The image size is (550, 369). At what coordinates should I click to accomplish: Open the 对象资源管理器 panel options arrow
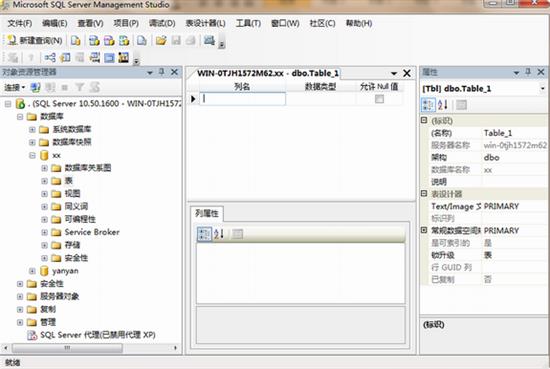click(150, 73)
